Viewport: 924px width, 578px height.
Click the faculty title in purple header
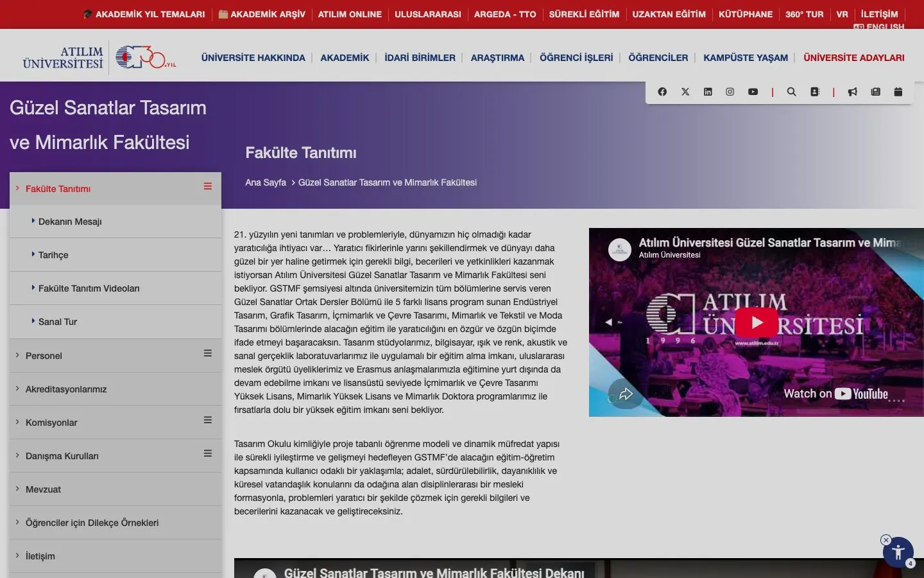[108, 125]
